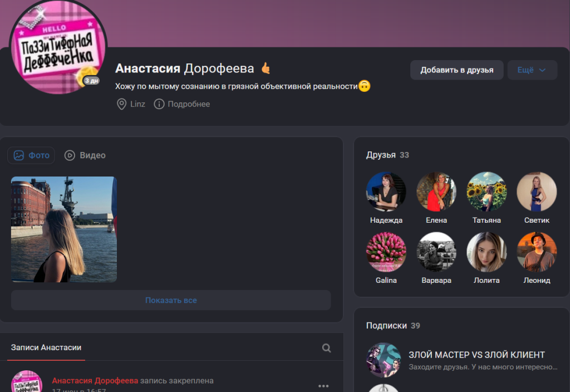Select the Фото tab

[31, 155]
